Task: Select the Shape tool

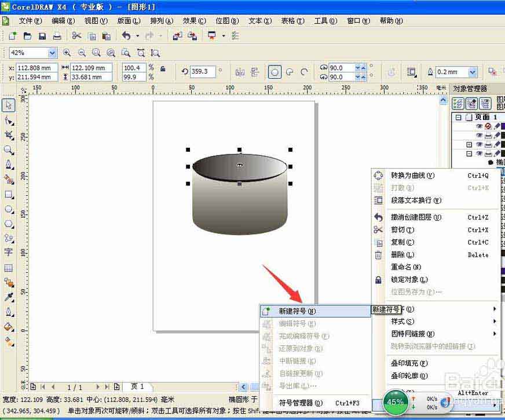Action: pyautogui.click(x=9, y=120)
